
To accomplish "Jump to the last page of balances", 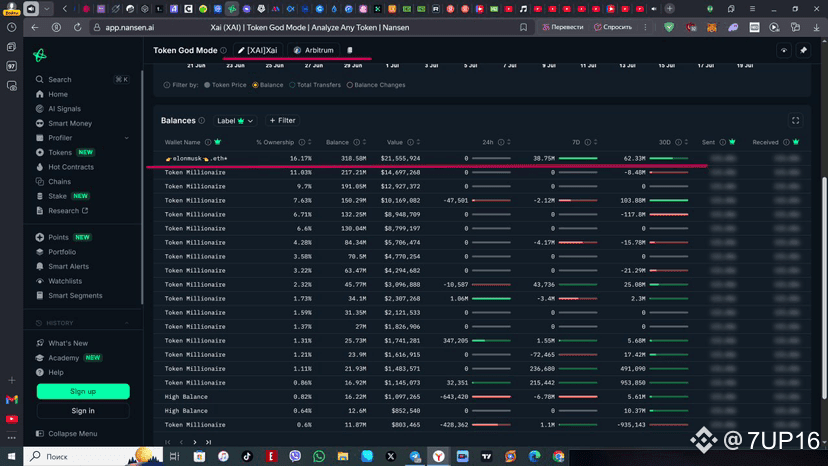I will (209, 442).
